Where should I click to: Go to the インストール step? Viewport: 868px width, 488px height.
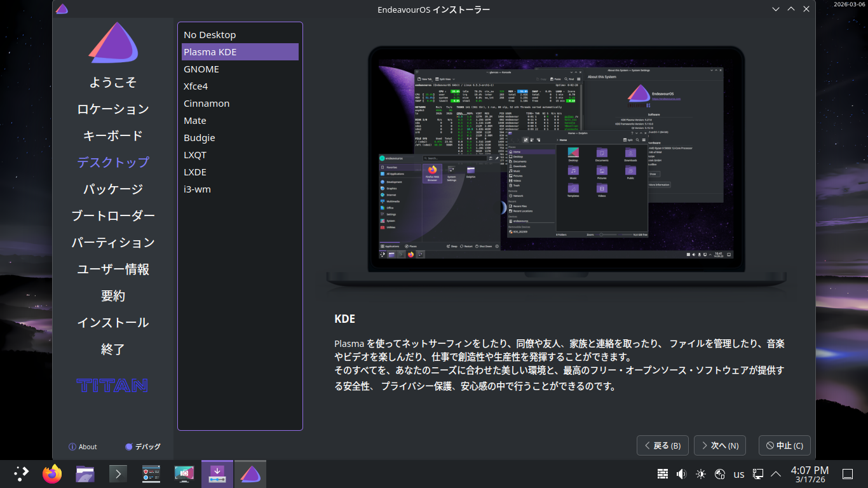pyautogui.click(x=113, y=323)
